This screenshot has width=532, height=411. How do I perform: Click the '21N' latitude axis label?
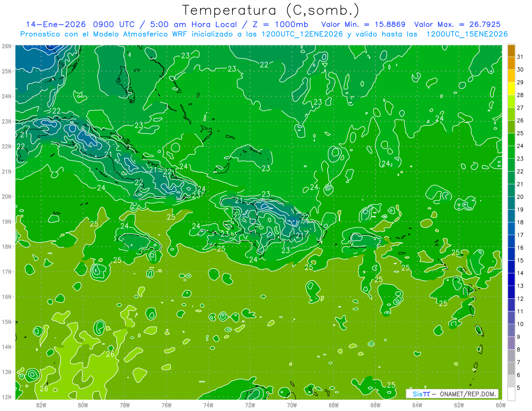(x=7, y=171)
